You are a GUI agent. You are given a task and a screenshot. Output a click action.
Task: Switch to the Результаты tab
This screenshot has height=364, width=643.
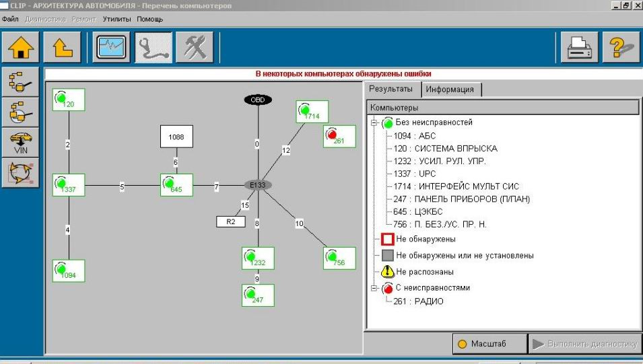pos(391,89)
